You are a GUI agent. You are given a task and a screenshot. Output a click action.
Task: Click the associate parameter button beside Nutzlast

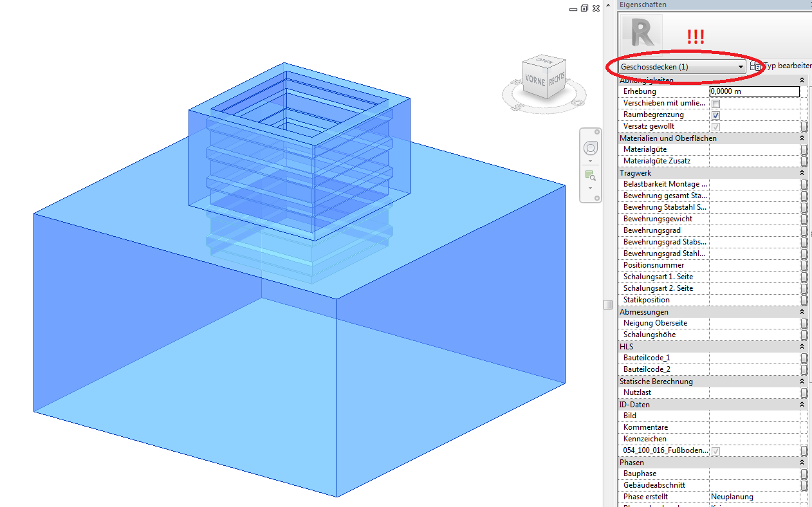click(804, 392)
